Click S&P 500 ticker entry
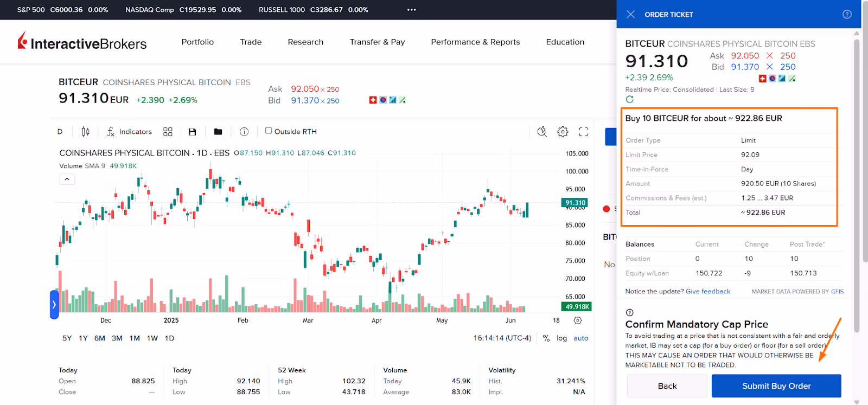Viewport: 868px width, 405px height. pyautogui.click(x=62, y=10)
